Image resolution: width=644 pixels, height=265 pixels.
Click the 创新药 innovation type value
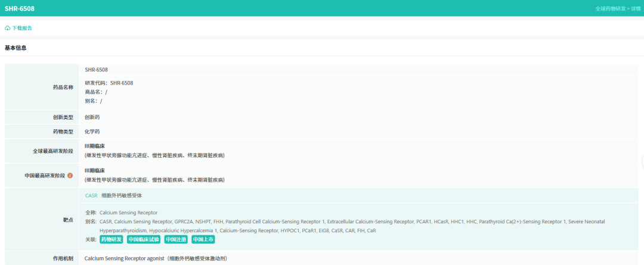[92, 117]
